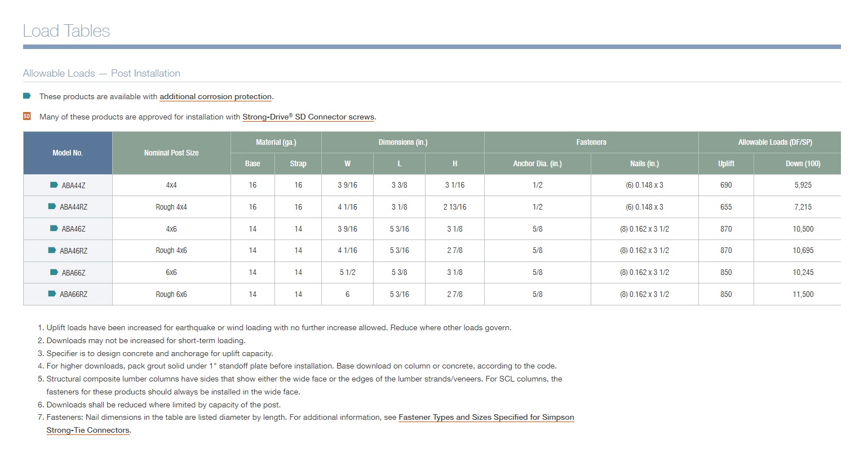Image resolution: width=868 pixels, height=466 pixels.
Task: Open the additional corrosion protection link
Action: (x=215, y=97)
